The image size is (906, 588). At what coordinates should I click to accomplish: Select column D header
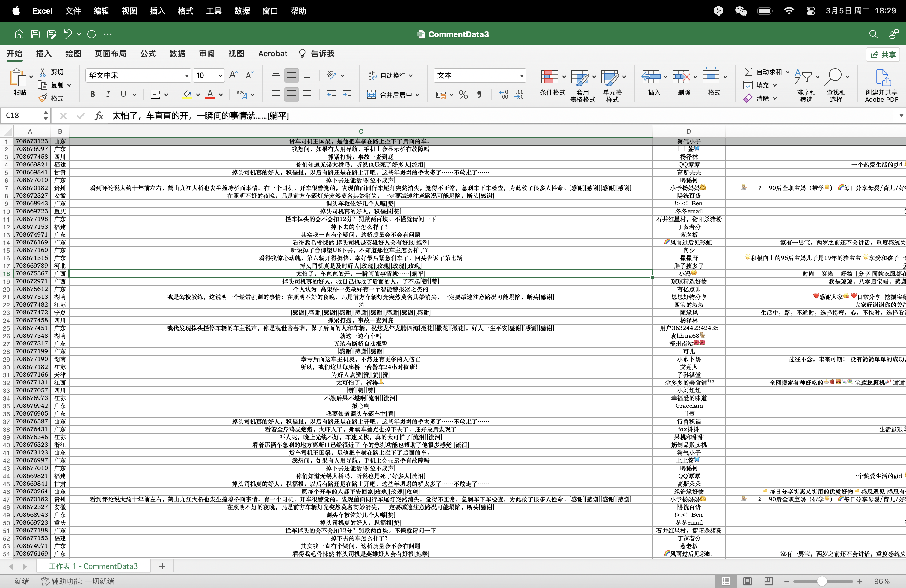point(688,131)
